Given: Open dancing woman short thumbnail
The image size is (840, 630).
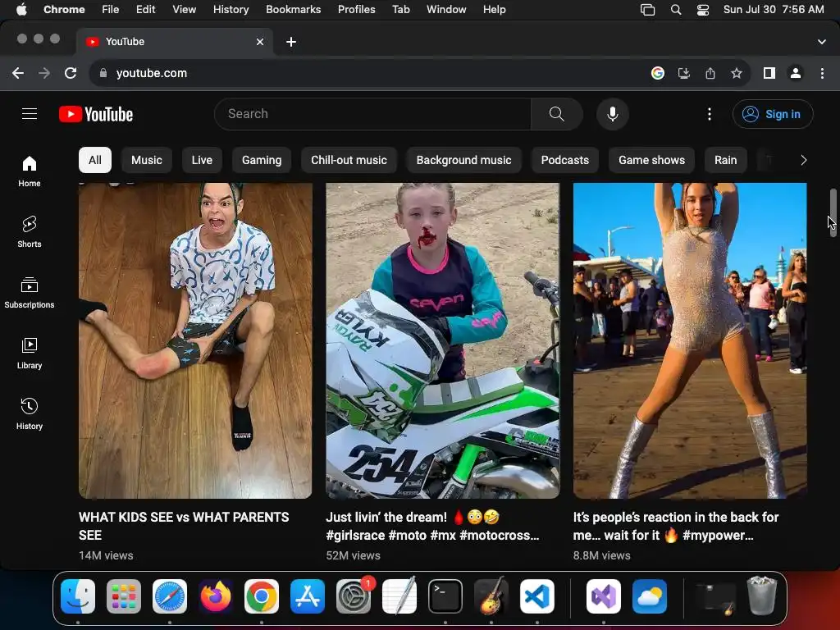Looking at the screenshot, I should pyautogui.click(x=690, y=340).
